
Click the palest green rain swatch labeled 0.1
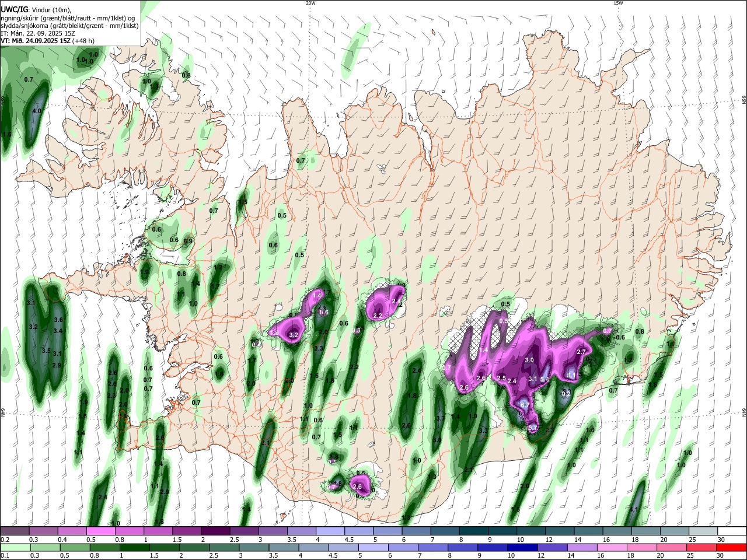click(x=15, y=547)
